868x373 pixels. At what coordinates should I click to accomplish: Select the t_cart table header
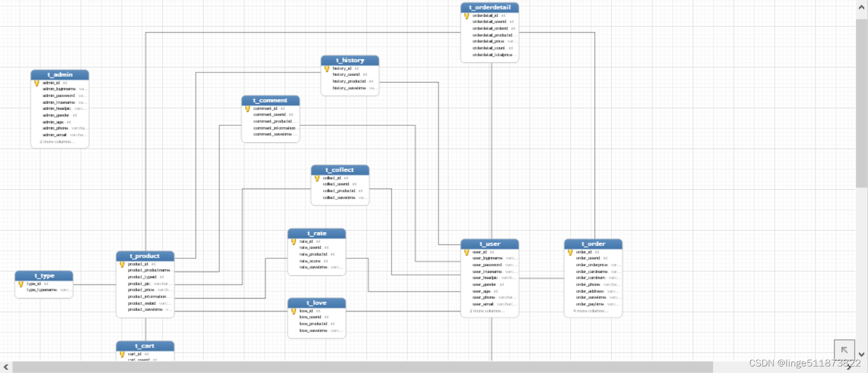click(145, 346)
